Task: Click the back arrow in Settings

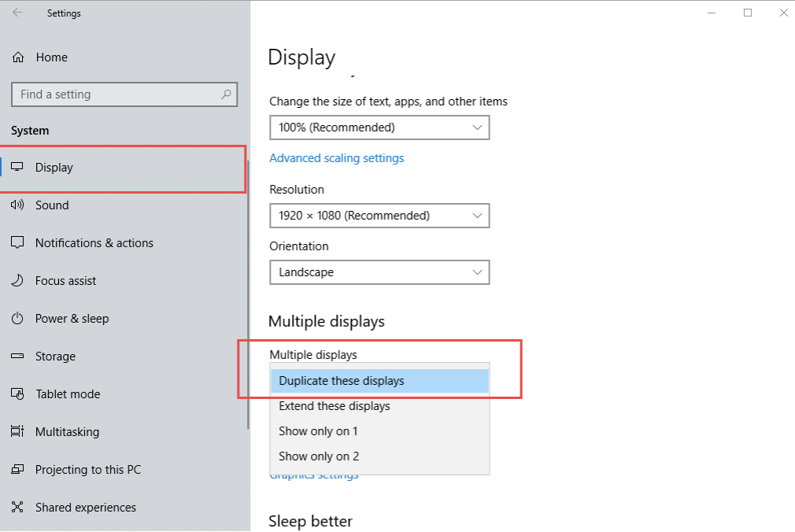Action: coord(17,13)
